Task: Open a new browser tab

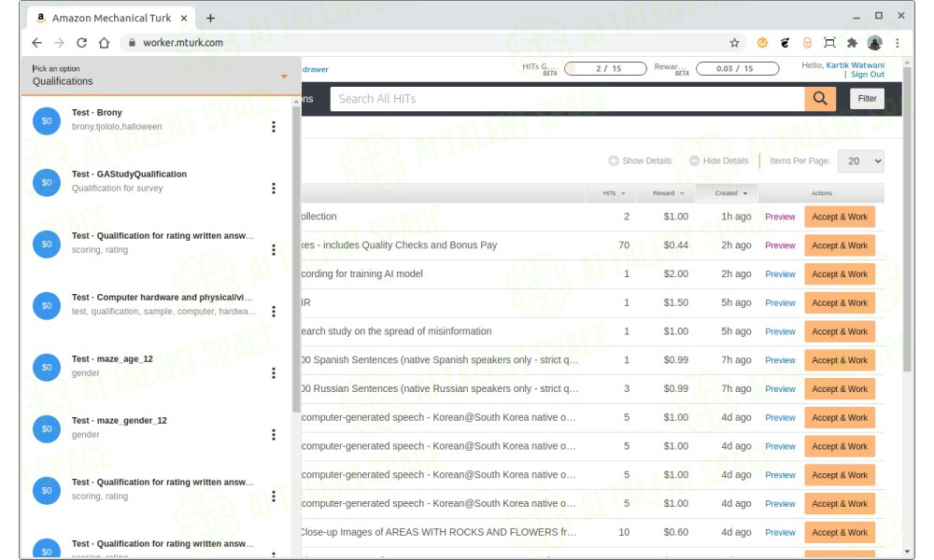Action: pyautogui.click(x=210, y=19)
